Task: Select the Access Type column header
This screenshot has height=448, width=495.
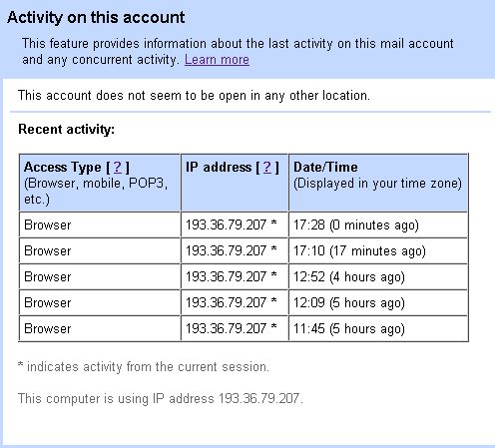Action: click(100, 183)
